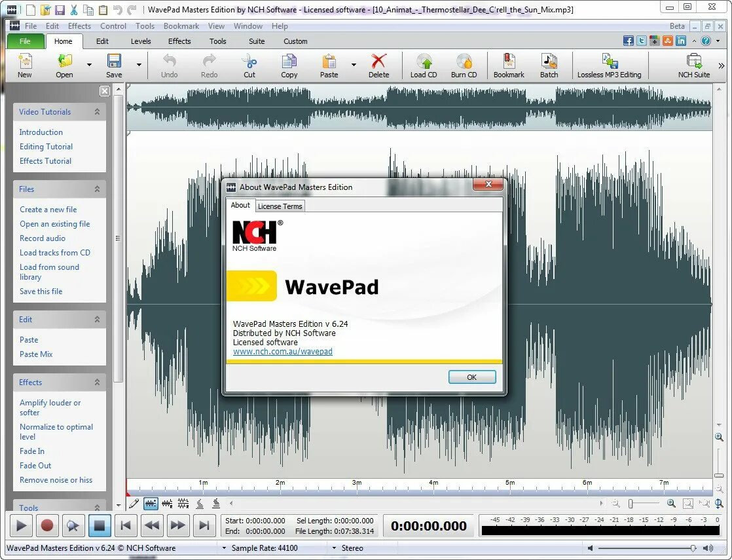Click the Load CD toolbar icon

(x=424, y=66)
